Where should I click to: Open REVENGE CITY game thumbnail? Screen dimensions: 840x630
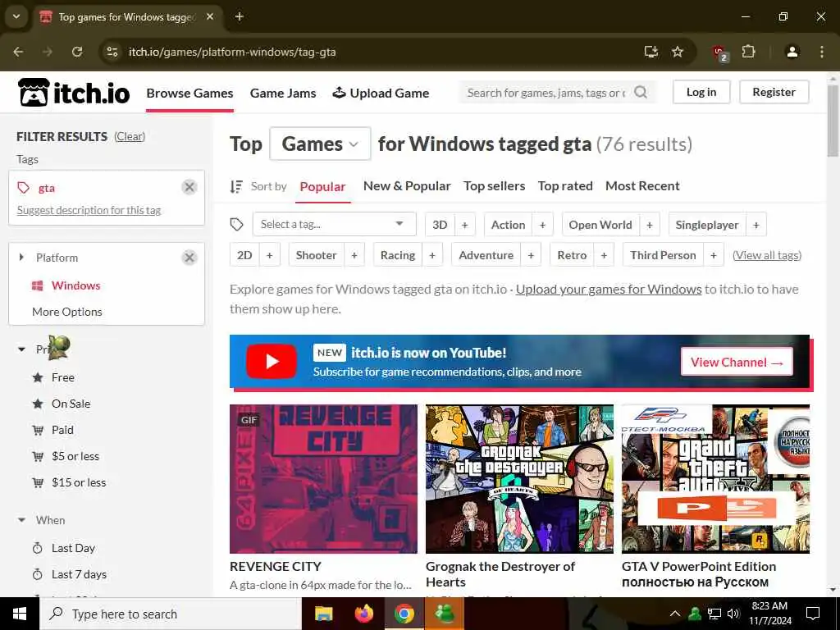[x=323, y=479]
